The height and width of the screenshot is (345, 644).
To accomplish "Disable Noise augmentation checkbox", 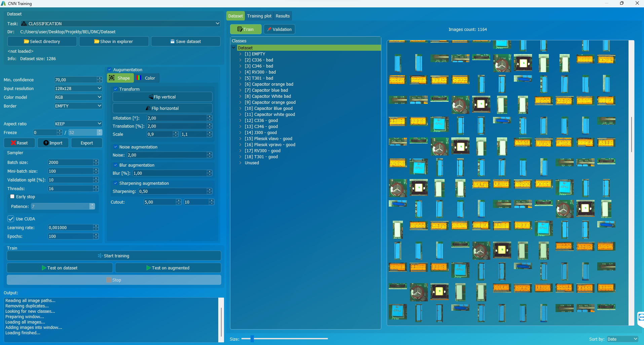I will (115, 147).
